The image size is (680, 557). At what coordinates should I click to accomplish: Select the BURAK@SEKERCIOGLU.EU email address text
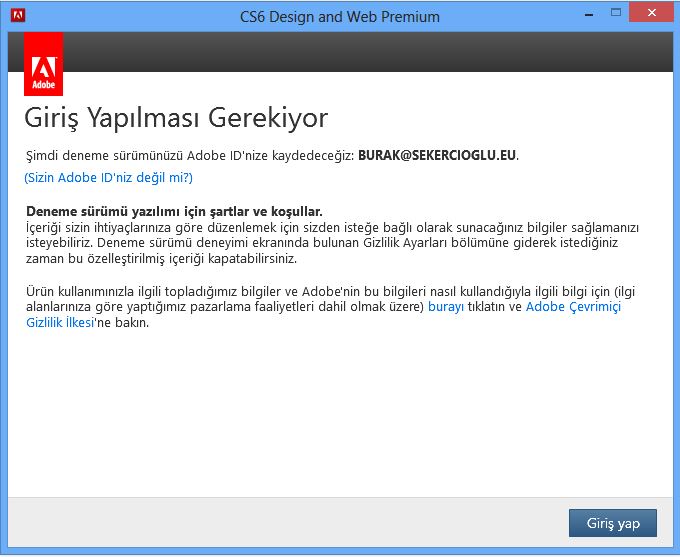pyautogui.click(x=437, y=155)
